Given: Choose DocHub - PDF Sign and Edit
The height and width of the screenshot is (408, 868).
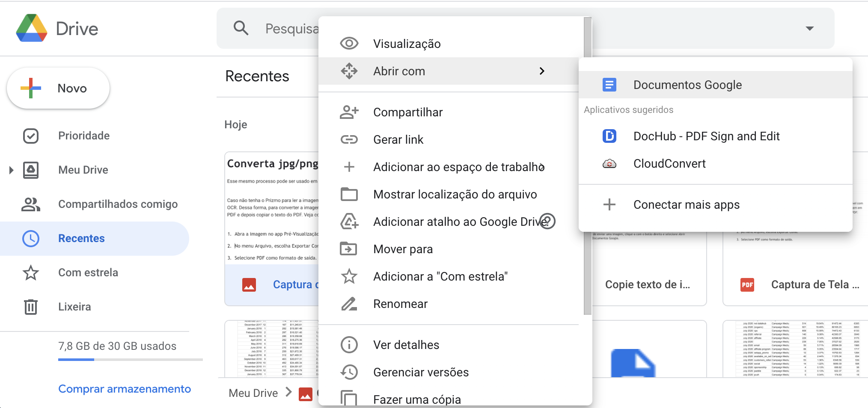Looking at the screenshot, I should pyautogui.click(x=706, y=136).
